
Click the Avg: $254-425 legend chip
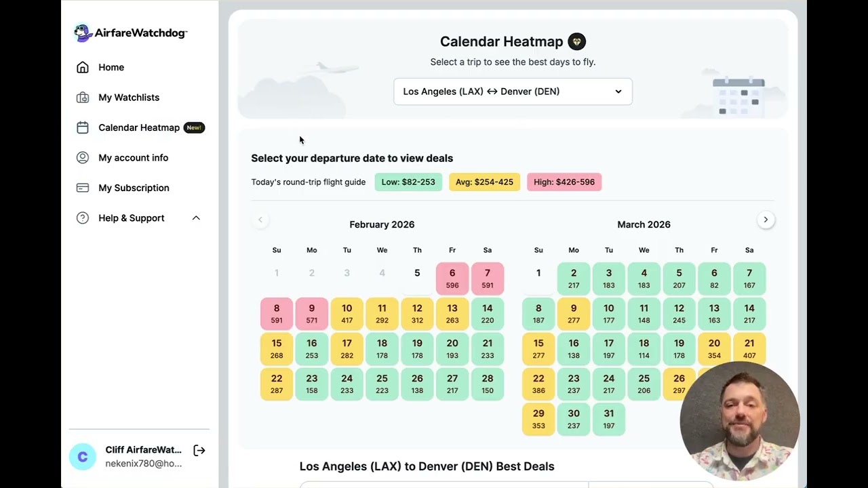click(x=484, y=182)
